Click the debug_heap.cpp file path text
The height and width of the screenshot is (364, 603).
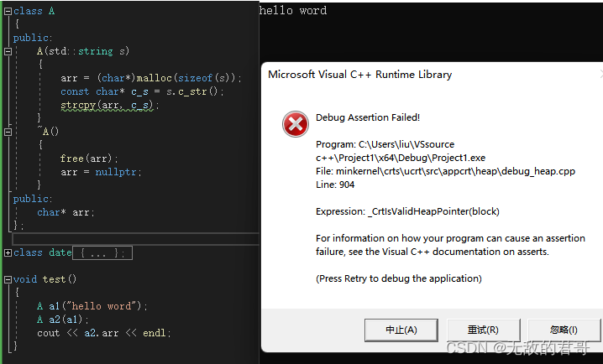pos(445,171)
